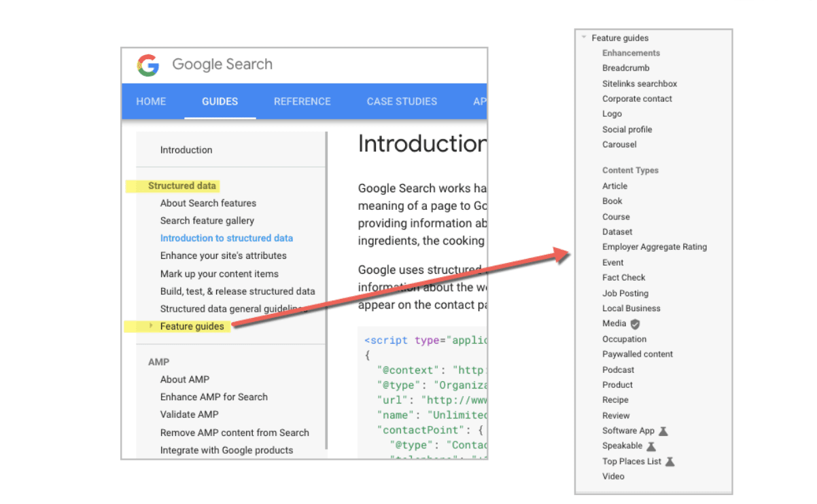Open the Introduction sidebar link
The width and height of the screenshot is (817, 504).
pyautogui.click(x=186, y=150)
